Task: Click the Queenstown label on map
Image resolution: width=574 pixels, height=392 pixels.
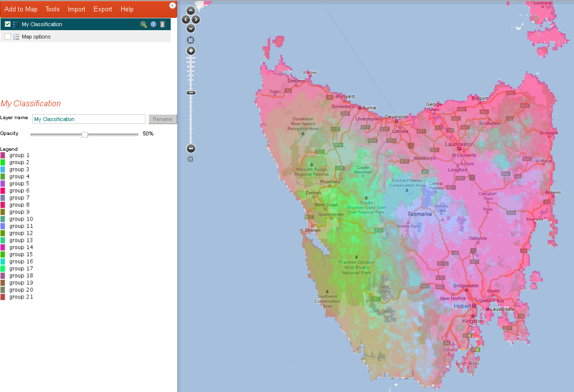Action: coord(331,214)
